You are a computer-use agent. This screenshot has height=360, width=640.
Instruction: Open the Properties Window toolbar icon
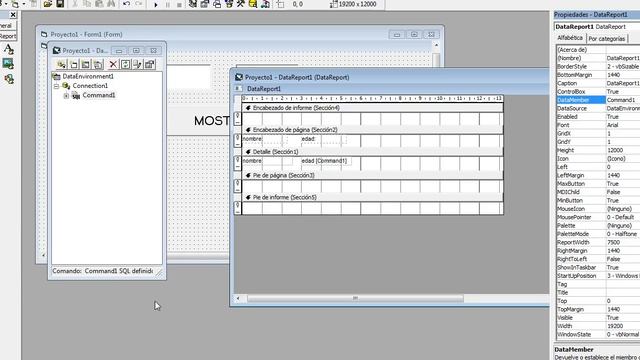pyautogui.click(x=205, y=4)
